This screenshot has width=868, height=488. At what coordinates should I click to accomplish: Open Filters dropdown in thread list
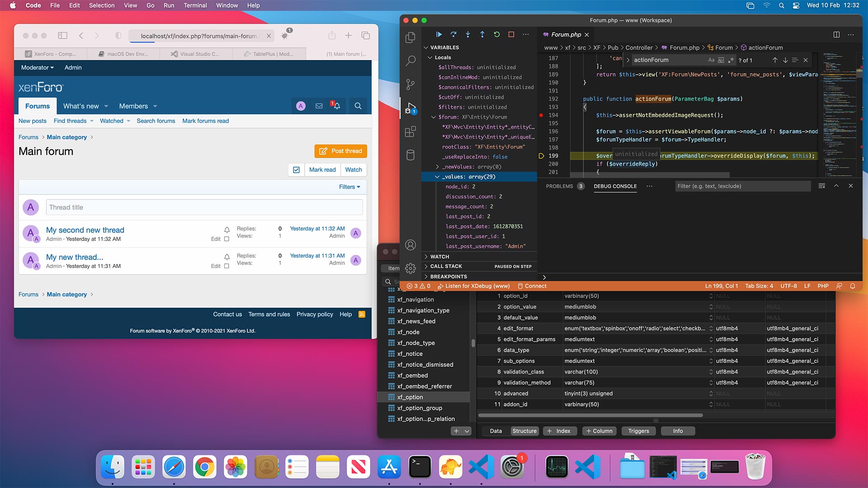[x=349, y=187]
